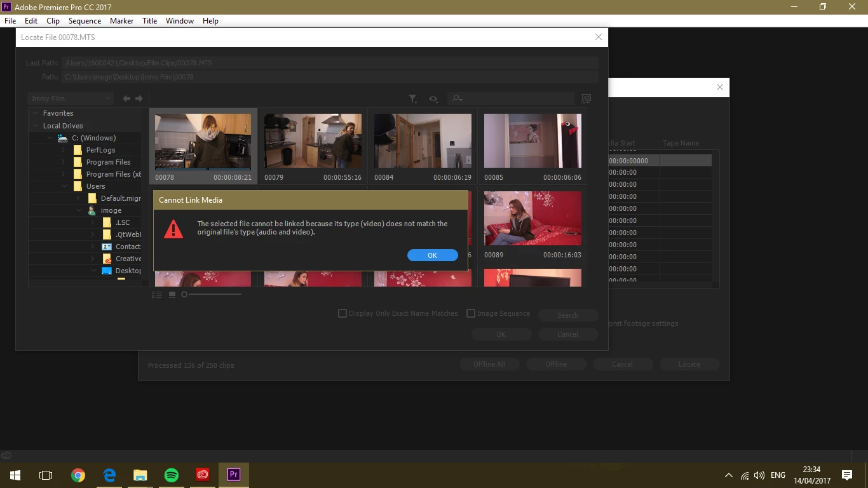The height and width of the screenshot is (488, 868).
Task: Select clip thumbnail 00079
Action: (313, 142)
